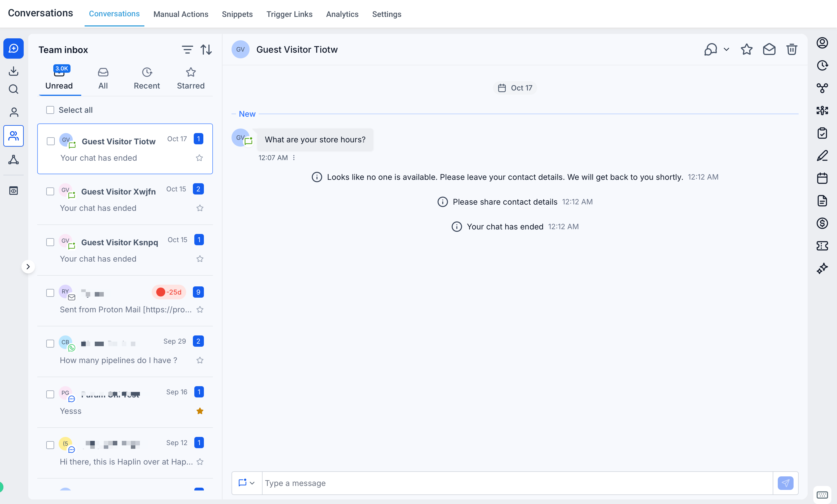
Task: Click the Type a message input field
Action: [517, 483]
